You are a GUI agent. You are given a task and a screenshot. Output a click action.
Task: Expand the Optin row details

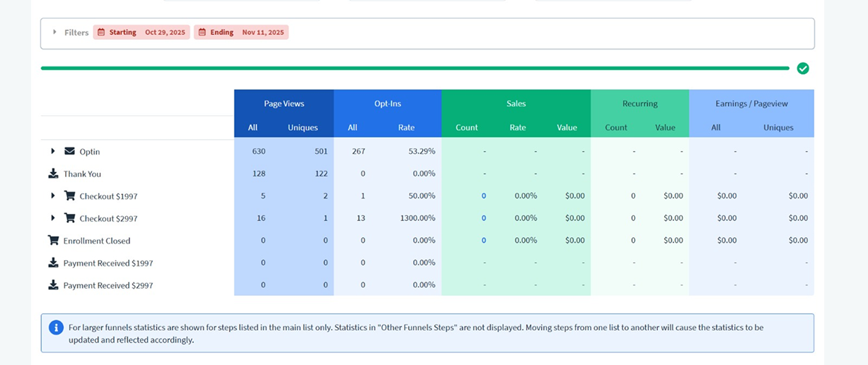point(53,151)
